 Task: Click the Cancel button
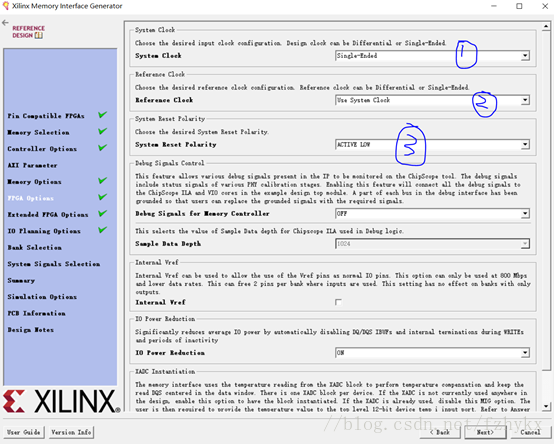(530, 432)
